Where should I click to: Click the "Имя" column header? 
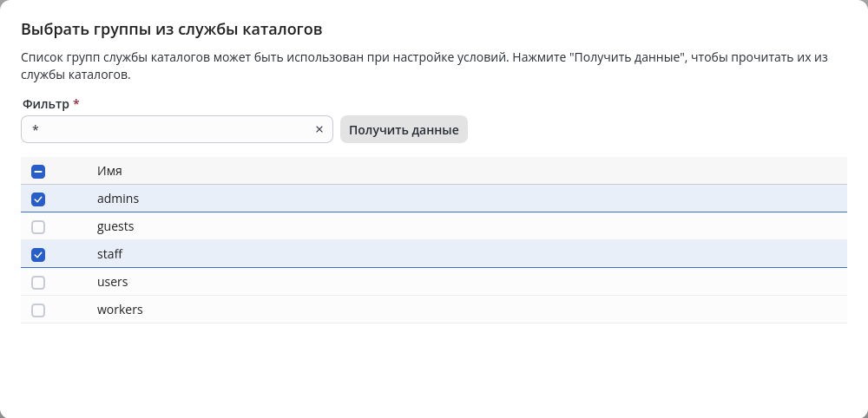[109, 171]
